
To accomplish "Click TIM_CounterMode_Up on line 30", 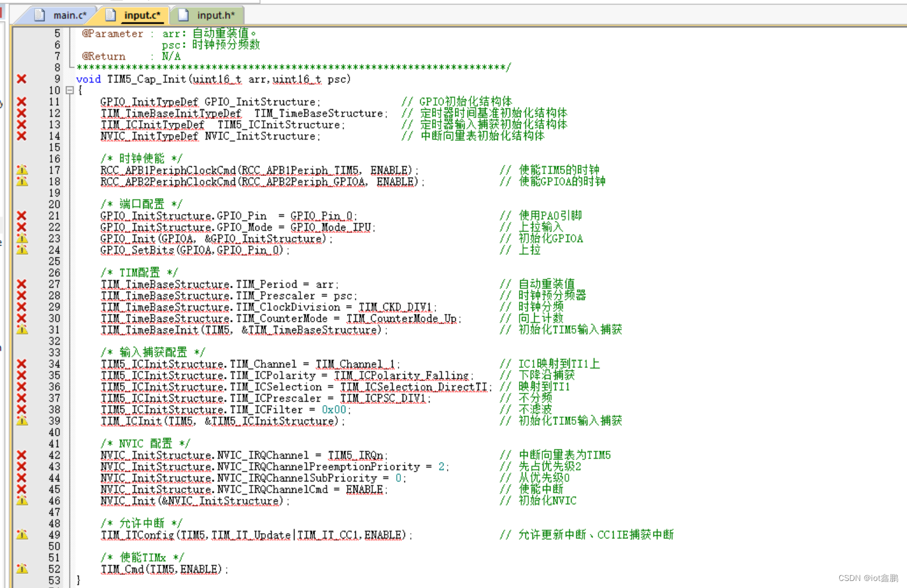I will 401,319.
